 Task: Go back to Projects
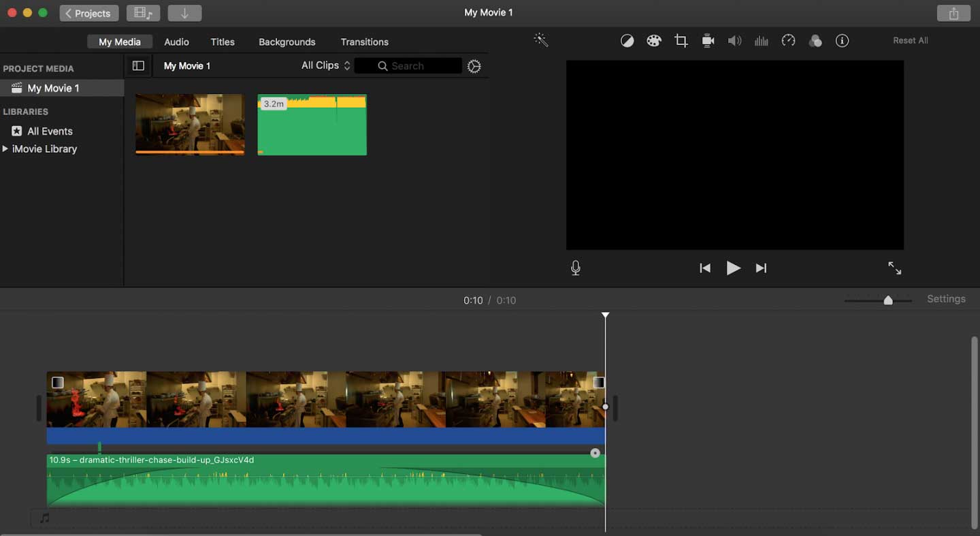[x=88, y=13]
